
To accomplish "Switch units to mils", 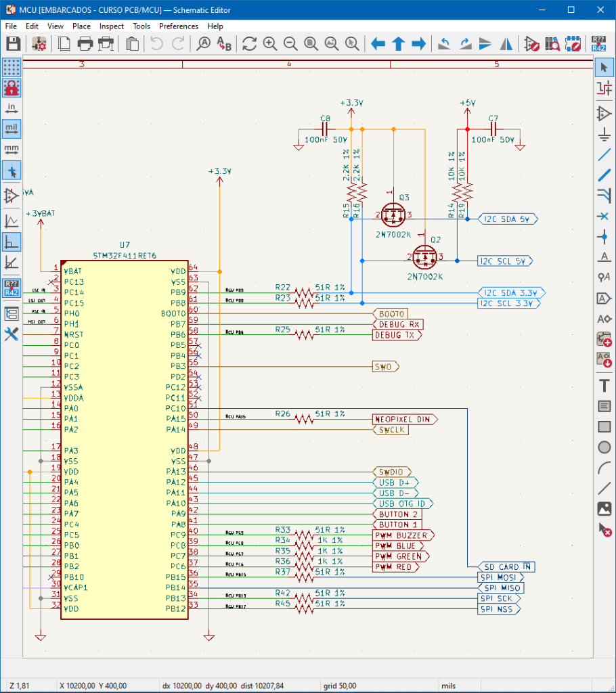I will 12,129.
